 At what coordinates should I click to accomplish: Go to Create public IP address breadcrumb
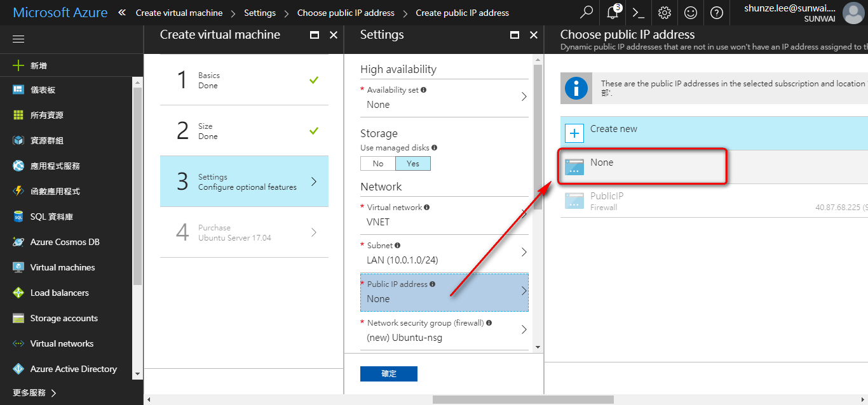point(463,13)
